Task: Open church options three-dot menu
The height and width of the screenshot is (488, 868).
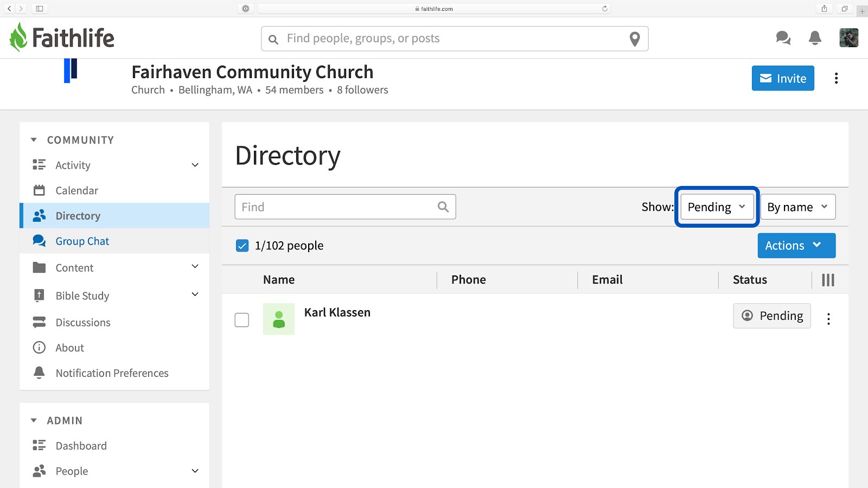Action: pyautogui.click(x=836, y=79)
